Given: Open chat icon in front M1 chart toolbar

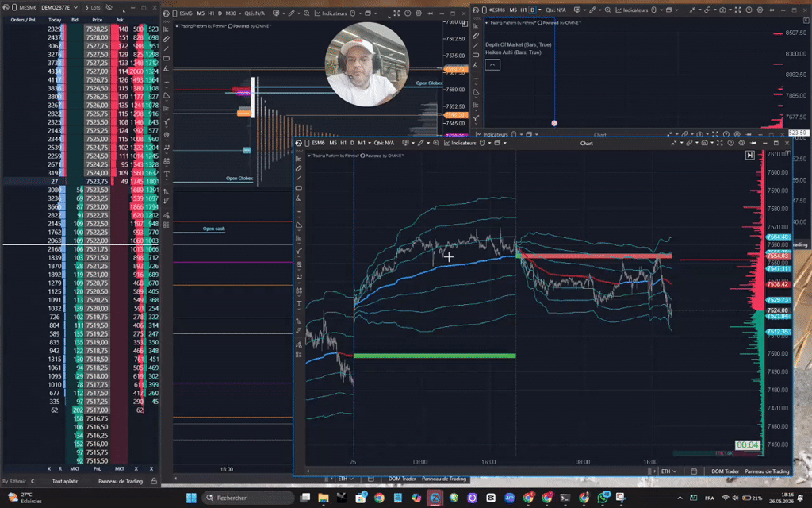Looking at the screenshot, I should pyautogui.click(x=405, y=143).
